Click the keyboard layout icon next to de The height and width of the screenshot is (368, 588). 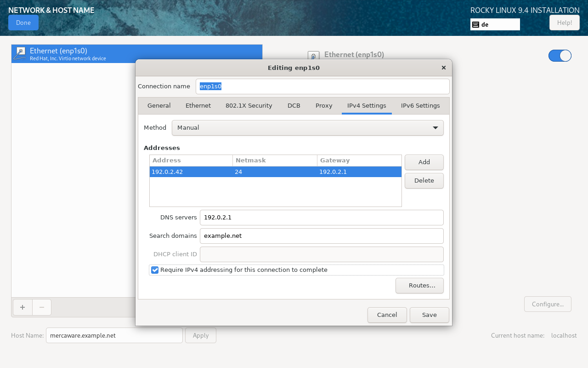(x=476, y=24)
